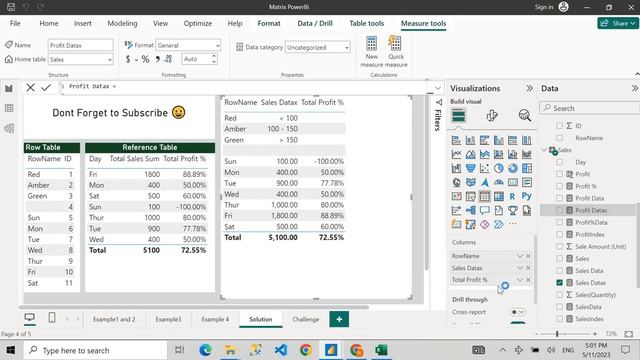Click Sign in
The width and height of the screenshot is (640, 360).
[x=544, y=7]
